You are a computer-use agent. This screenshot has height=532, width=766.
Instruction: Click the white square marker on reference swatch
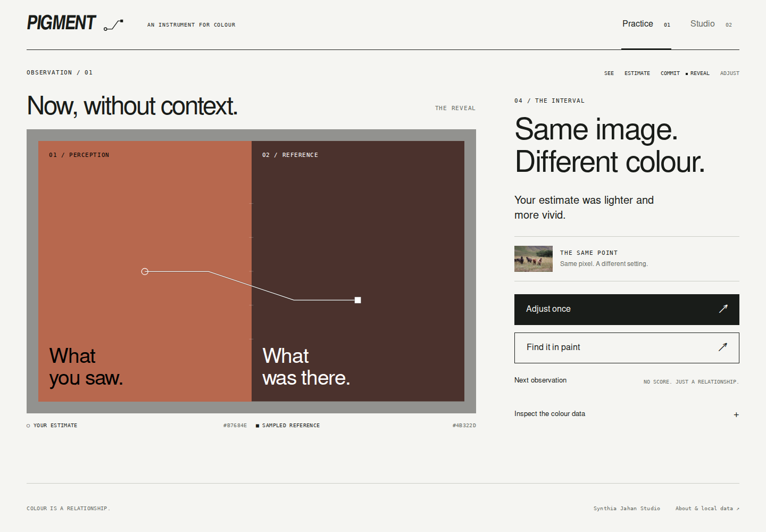coord(358,300)
